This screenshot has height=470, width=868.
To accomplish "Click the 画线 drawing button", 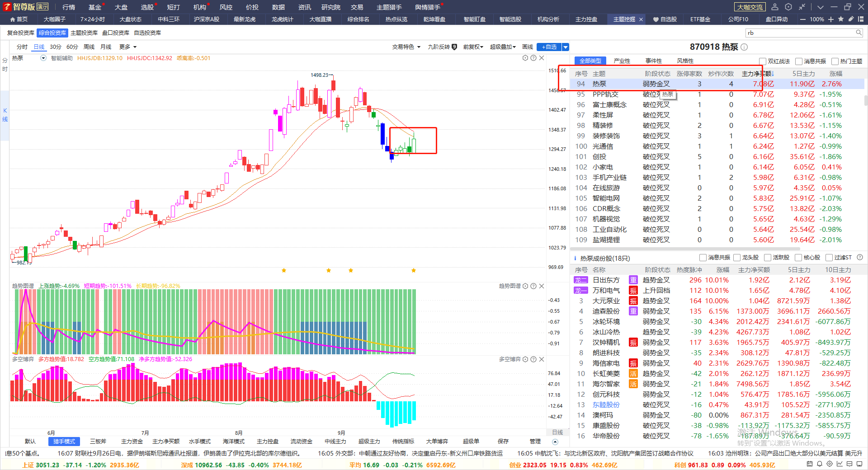I will (528, 47).
